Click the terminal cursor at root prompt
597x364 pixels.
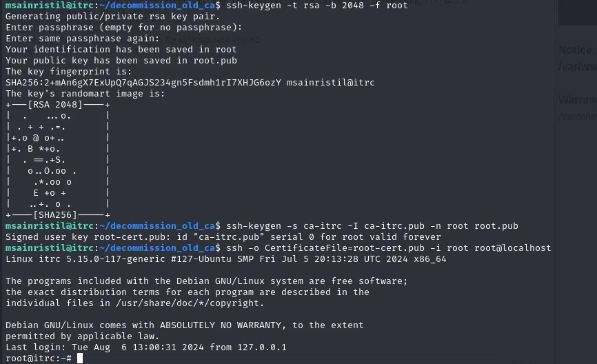click(x=81, y=358)
